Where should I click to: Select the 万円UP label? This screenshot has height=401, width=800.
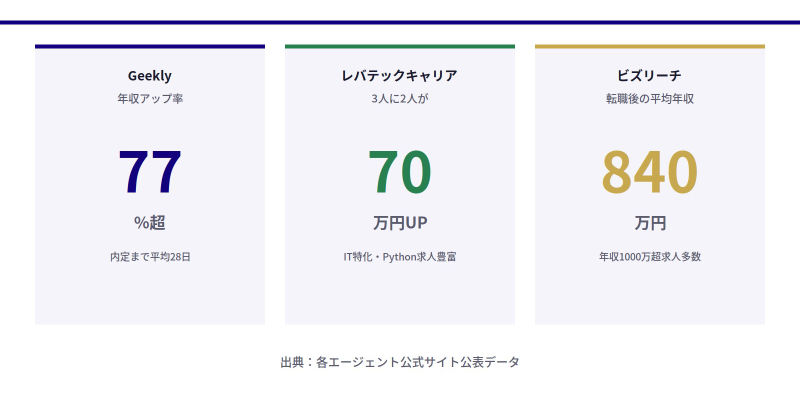400,222
